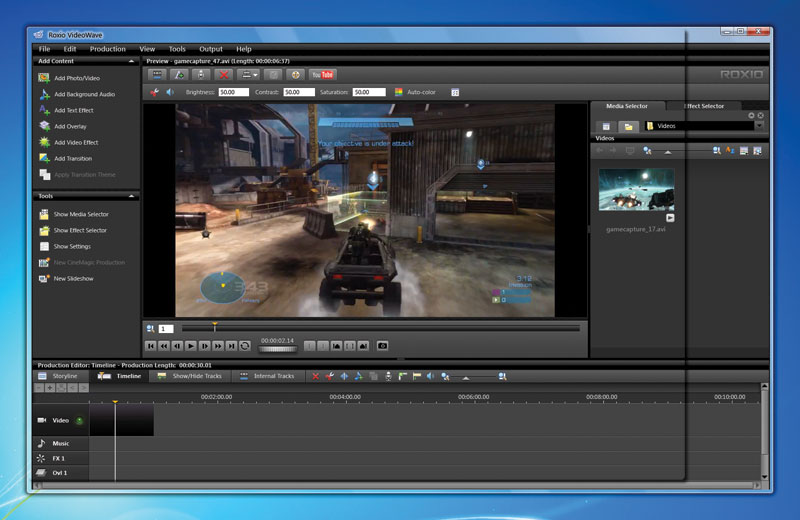The height and width of the screenshot is (520, 800).
Task: Click the red X delete icon in timeline toolbar
Action: 315,377
